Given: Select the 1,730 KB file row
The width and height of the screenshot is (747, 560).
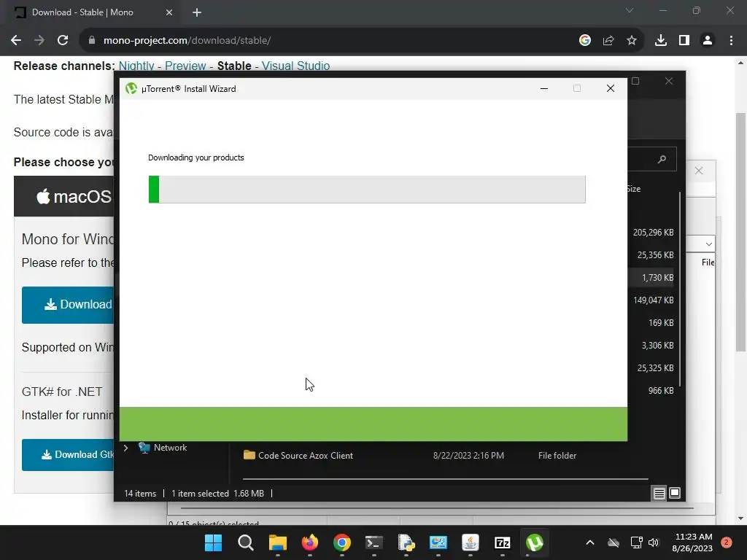Looking at the screenshot, I should 657,278.
